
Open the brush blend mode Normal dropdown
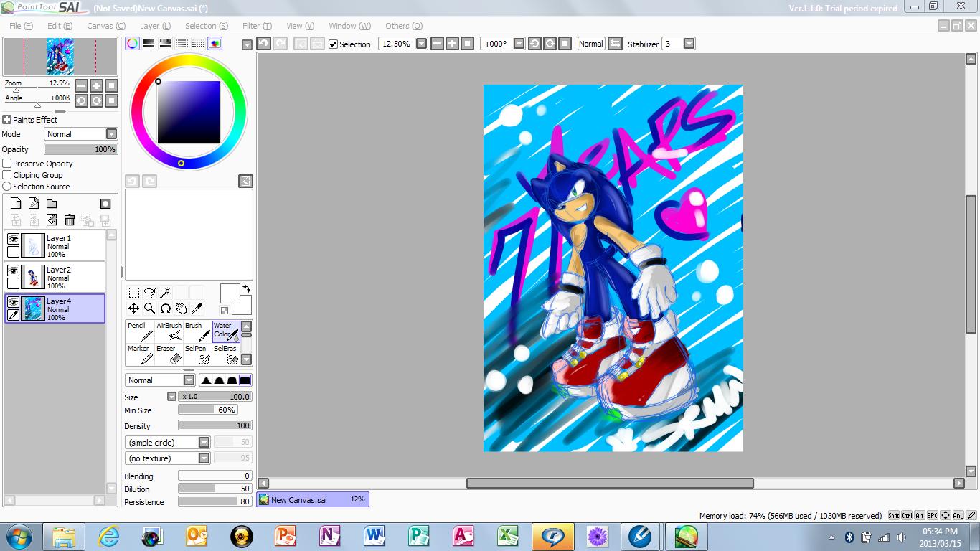(160, 380)
